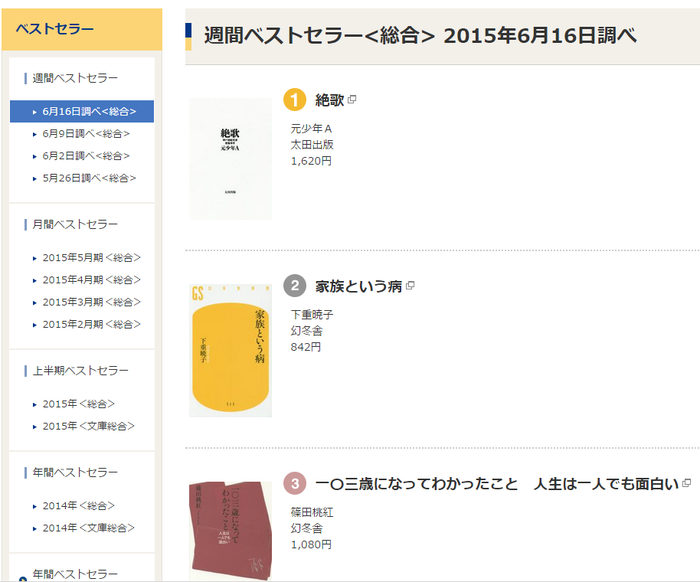Click author name 下重暁子
The width and height of the screenshot is (700, 582).
(312, 315)
